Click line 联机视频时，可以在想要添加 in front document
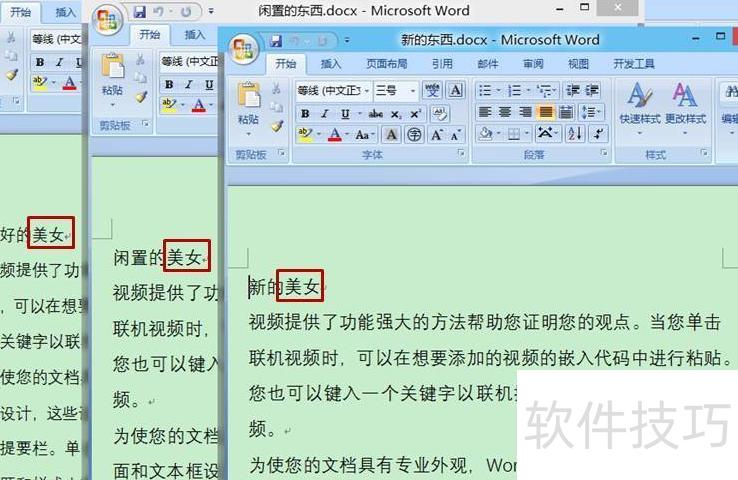 click(x=490, y=358)
